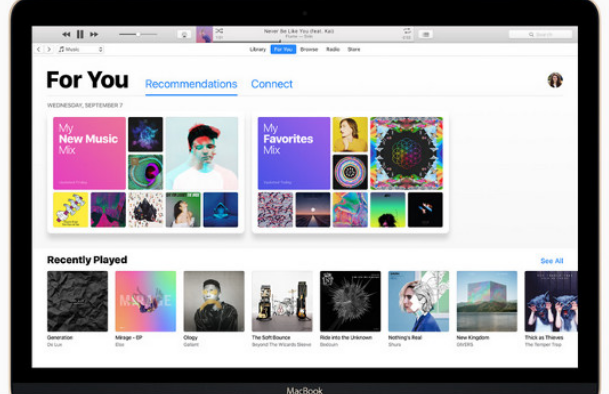Click the circular rainbow mandala album cover

pos(350,172)
